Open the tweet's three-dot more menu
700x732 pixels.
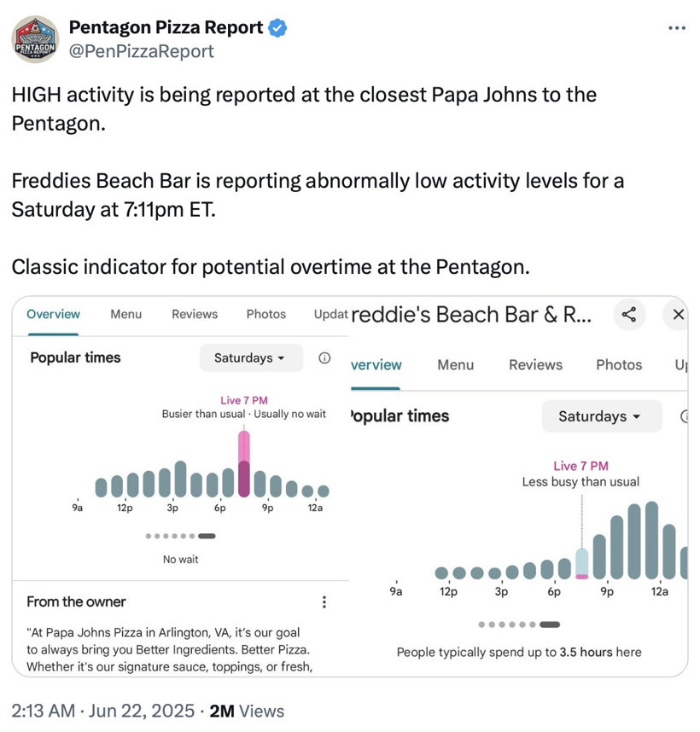coord(676,28)
